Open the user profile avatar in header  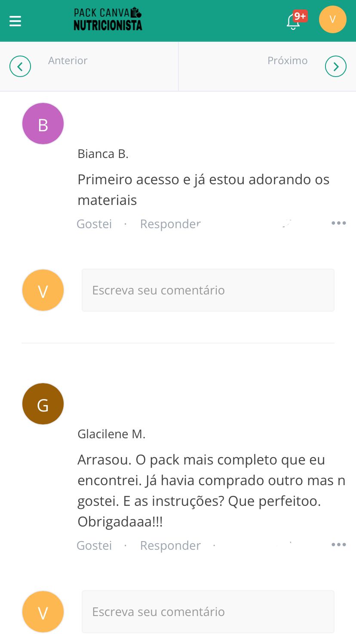tap(332, 19)
